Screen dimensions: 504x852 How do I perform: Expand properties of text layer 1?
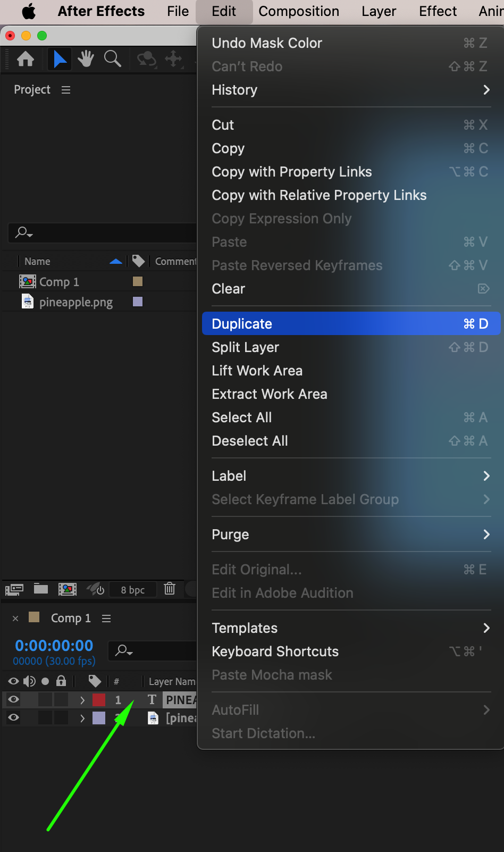(x=82, y=700)
